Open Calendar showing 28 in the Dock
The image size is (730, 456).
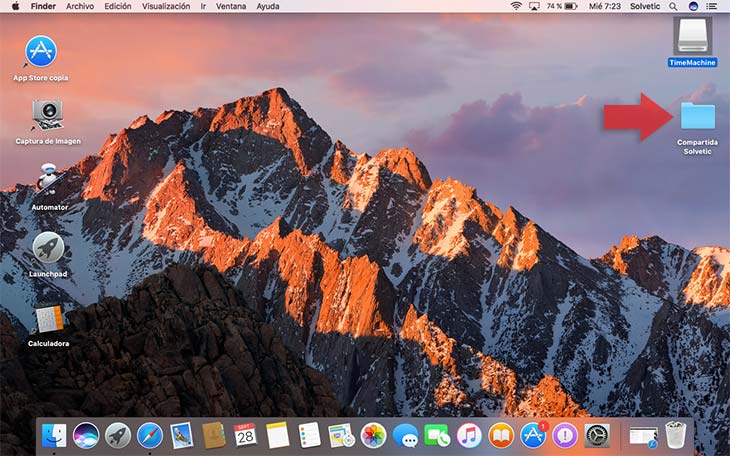click(x=245, y=435)
